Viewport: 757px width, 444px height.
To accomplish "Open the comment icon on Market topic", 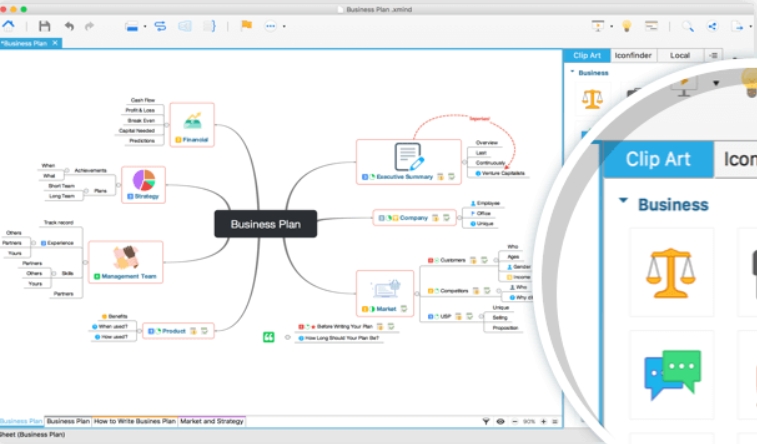I will (404, 309).
